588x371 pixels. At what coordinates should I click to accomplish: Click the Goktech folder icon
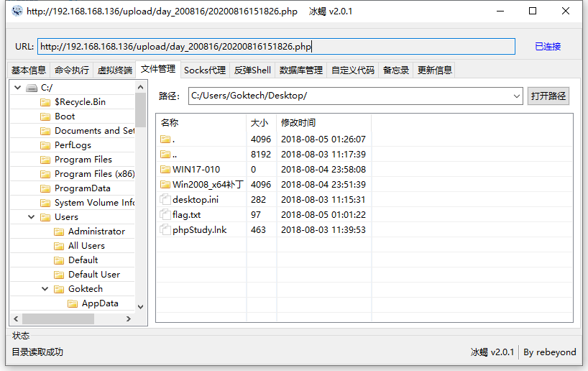click(x=59, y=289)
